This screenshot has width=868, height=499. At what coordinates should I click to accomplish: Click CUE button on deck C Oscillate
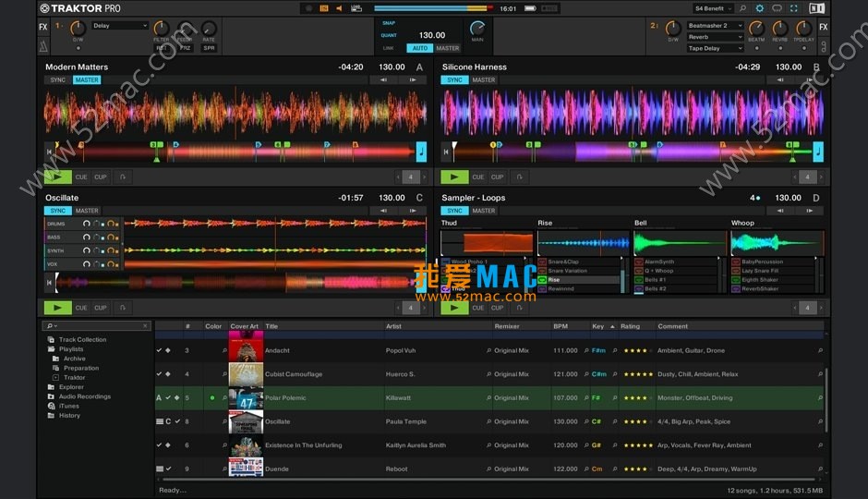[x=81, y=308]
